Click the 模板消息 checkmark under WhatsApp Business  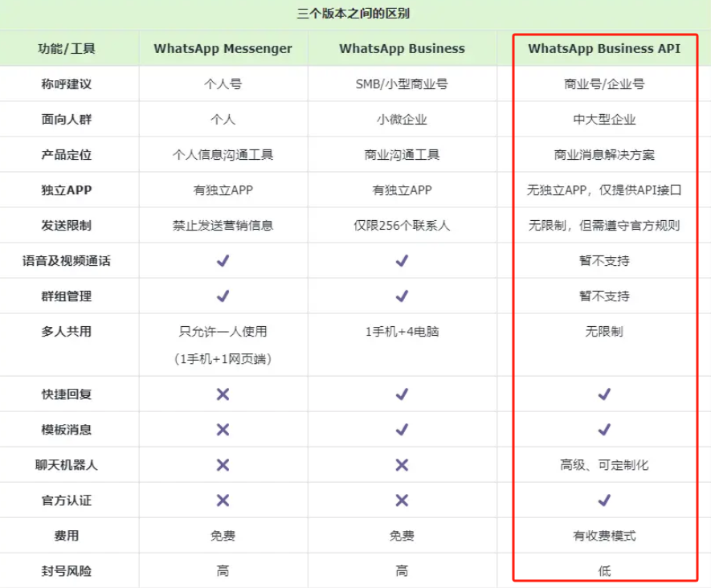pos(402,430)
